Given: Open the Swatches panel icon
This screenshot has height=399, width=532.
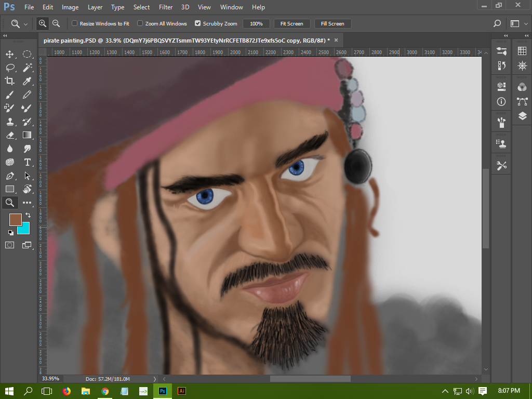Looking at the screenshot, I should (x=522, y=51).
